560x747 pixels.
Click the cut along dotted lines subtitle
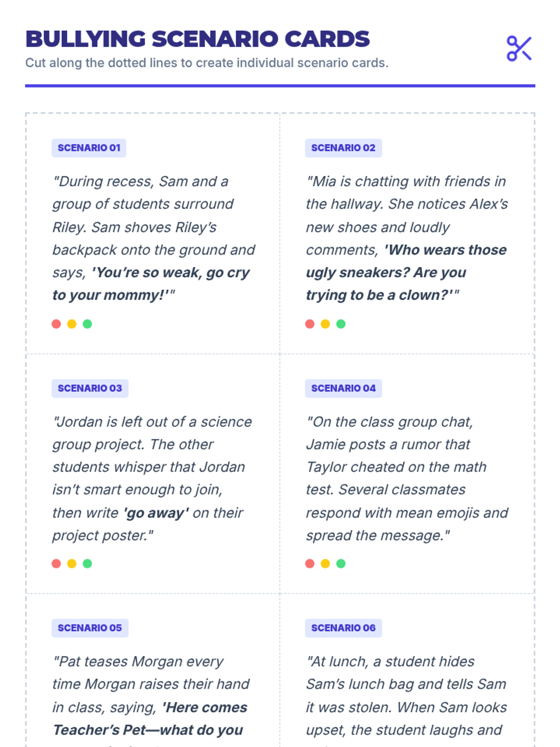pyautogui.click(x=207, y=63)
